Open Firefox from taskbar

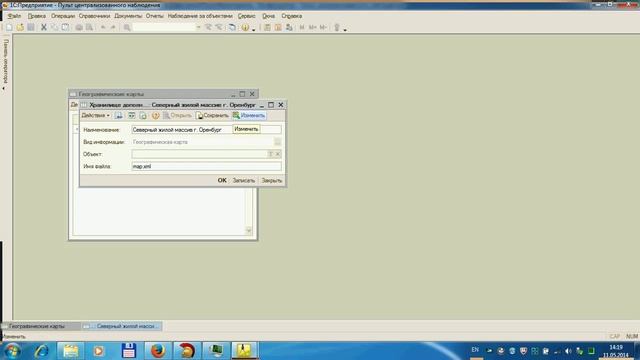coord(158,351)
